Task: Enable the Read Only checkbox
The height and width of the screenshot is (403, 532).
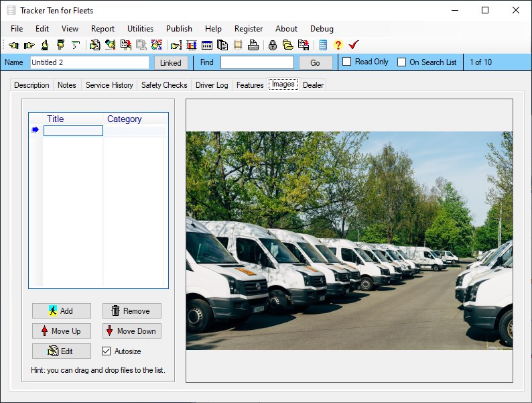Action: pyautogui.click(x=346, y=62)
